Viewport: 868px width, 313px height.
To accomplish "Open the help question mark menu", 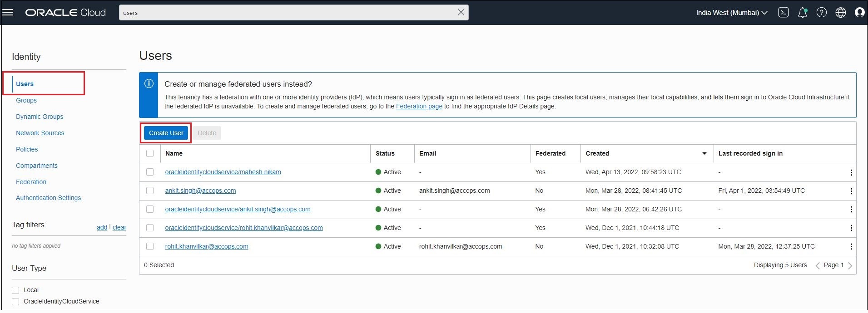I will click(x=821, y=12).
